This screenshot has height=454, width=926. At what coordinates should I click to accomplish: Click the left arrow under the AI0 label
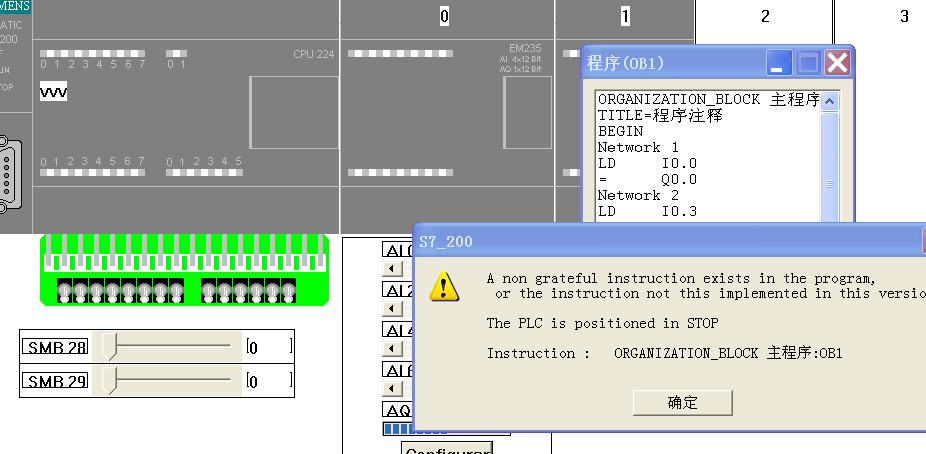[392, 269]
